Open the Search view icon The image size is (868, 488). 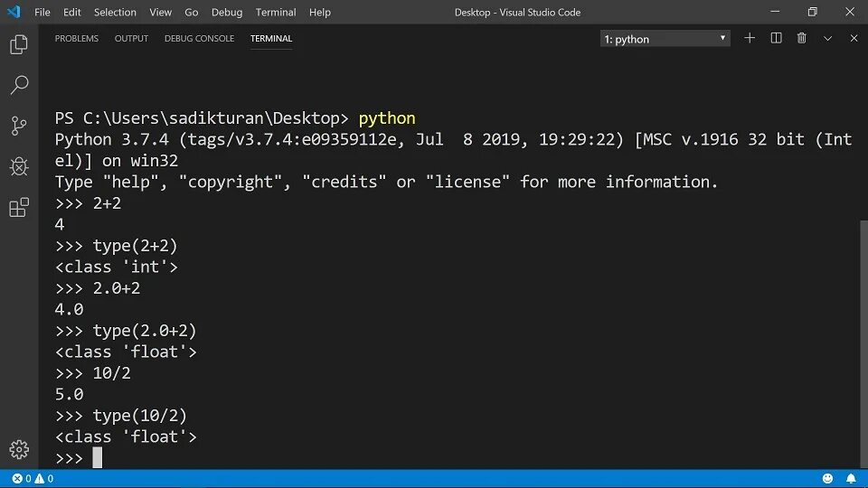[19, 85]
